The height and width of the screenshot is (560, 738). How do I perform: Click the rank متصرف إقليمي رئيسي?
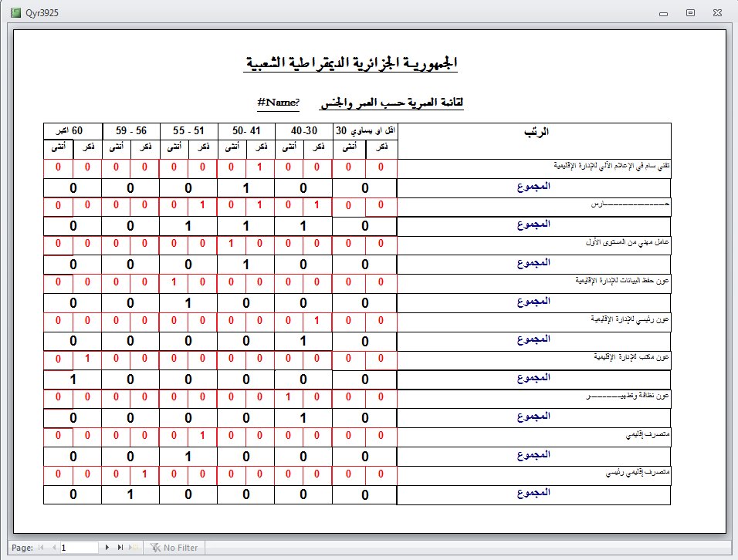[x=638, y=473]
